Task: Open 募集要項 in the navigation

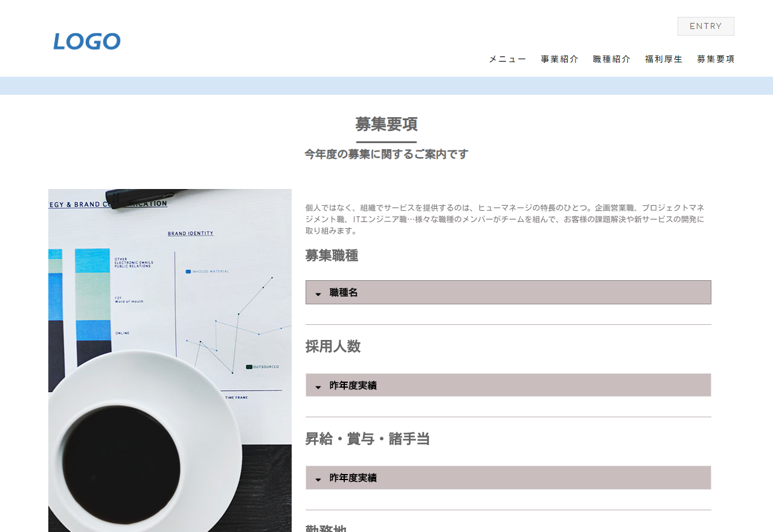Action: pos(715,59)
